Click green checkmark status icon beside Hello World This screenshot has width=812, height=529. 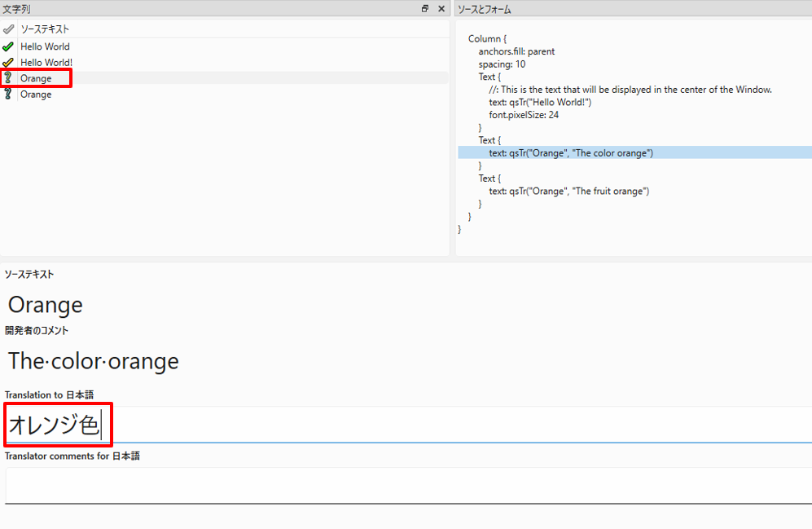click(x=8, y=46)
